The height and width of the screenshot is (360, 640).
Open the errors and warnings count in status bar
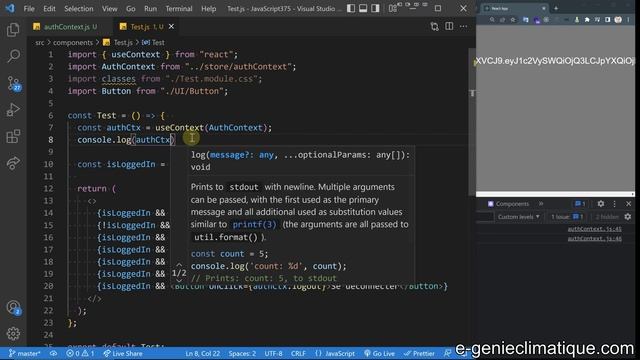coord(80,353)
